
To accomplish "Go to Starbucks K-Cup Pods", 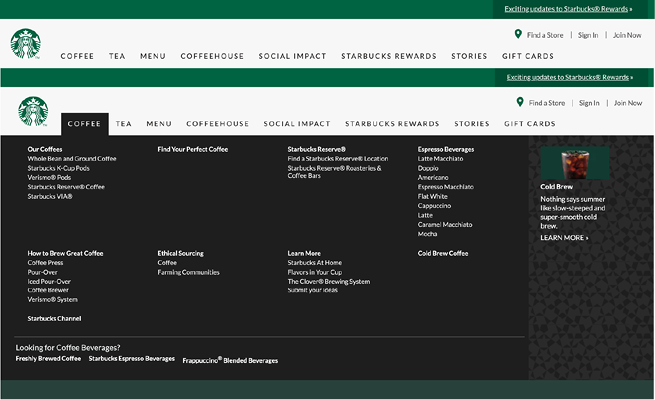I will point(58,168).
